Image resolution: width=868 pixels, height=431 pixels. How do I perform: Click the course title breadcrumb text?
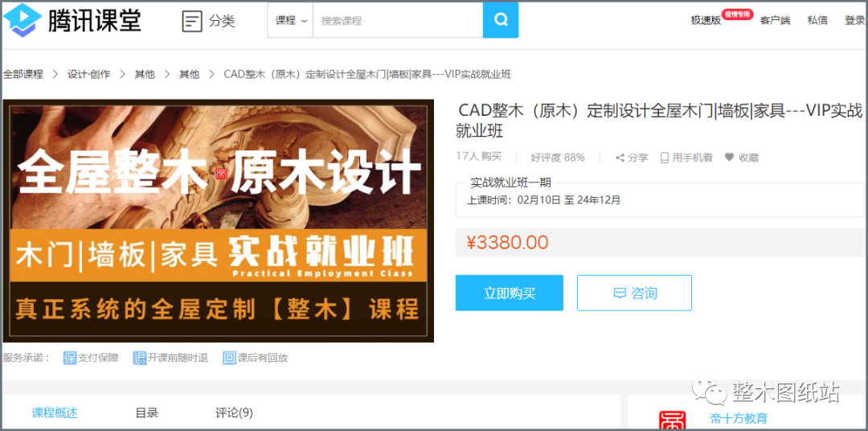coord(367,74)
